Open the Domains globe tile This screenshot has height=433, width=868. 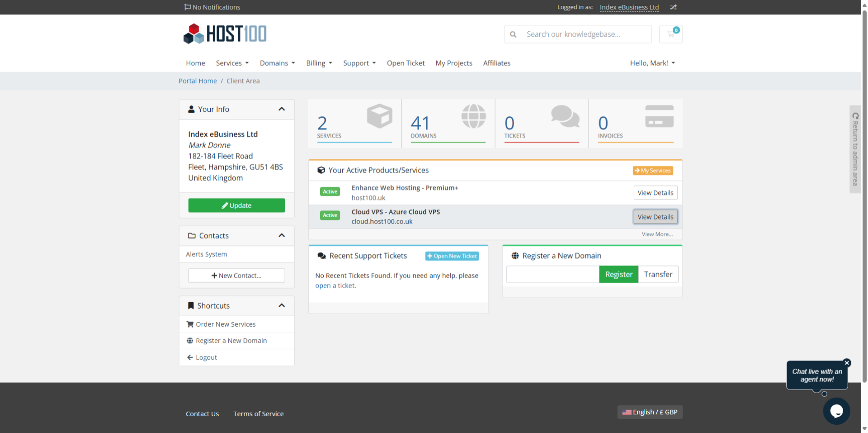point(448,124)
